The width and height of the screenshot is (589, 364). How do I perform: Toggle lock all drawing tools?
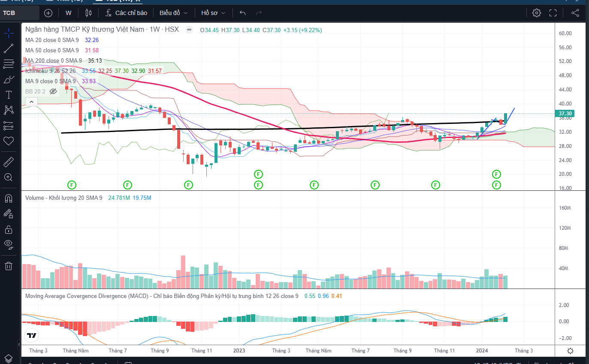pyautogui.click(x=9, y=229)
